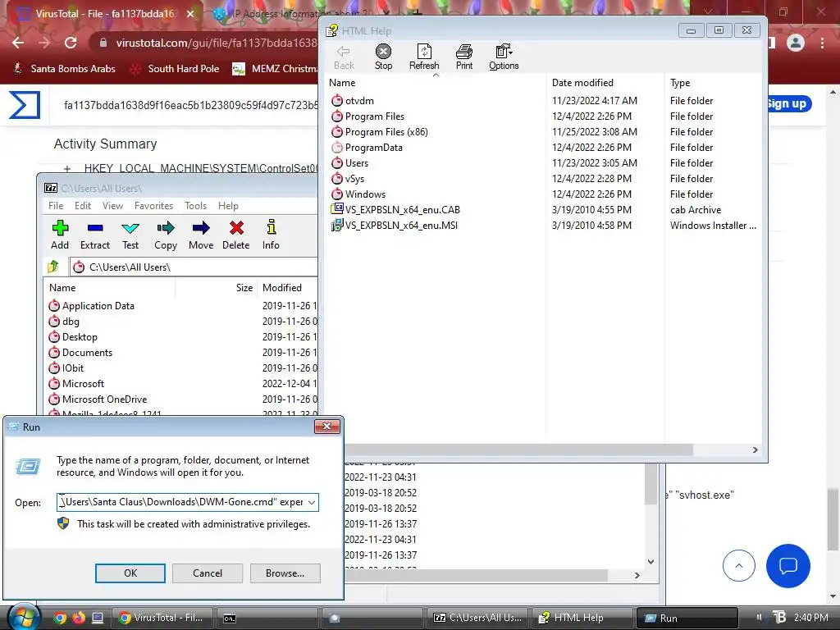The width and height of the screenshot is (840, 630).
Task: Open the File menu in 7-Zip
Action: point(56,206)
